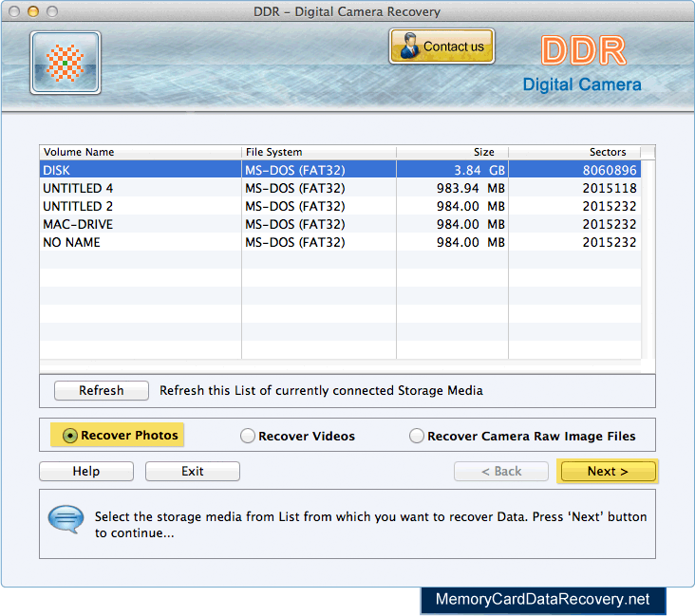Click the 983.94 MB size cell

tap(452, 188)
